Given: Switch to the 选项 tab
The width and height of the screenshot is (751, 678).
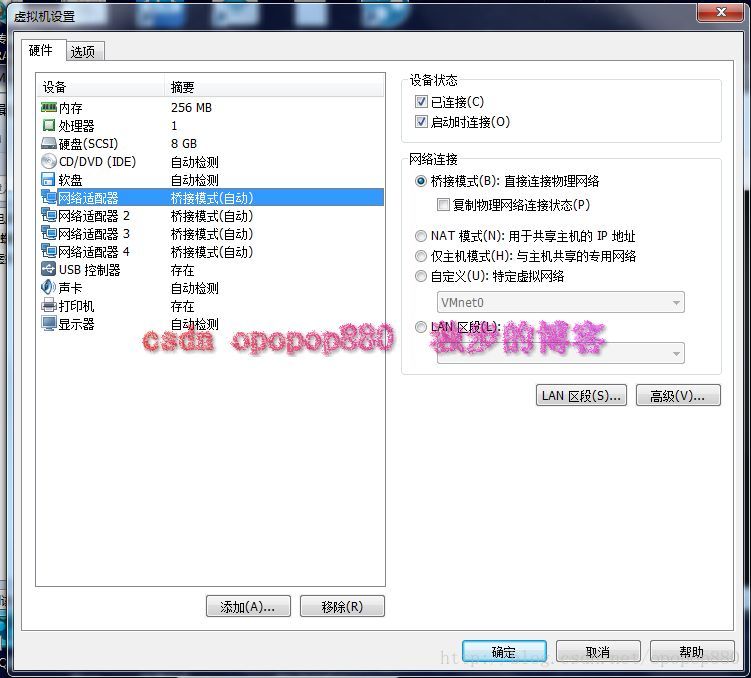Looking at the screenshot, I should (85, 52).
